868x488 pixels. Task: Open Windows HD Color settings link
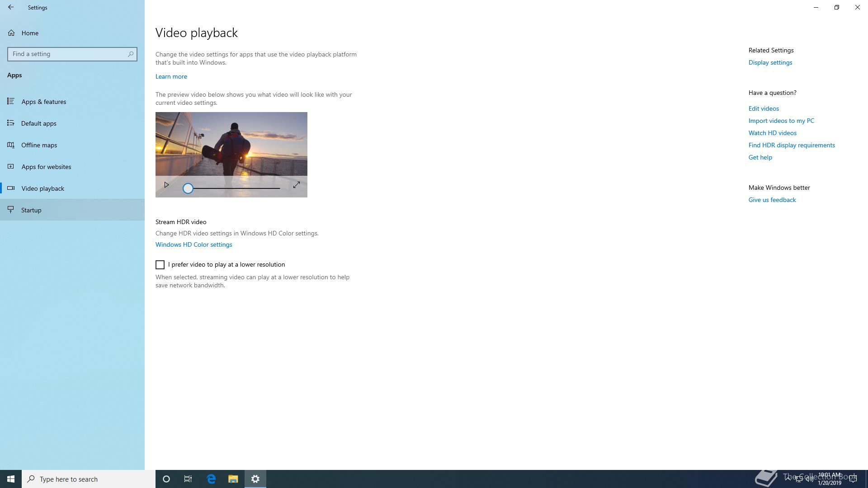click(x=193, y=244)
